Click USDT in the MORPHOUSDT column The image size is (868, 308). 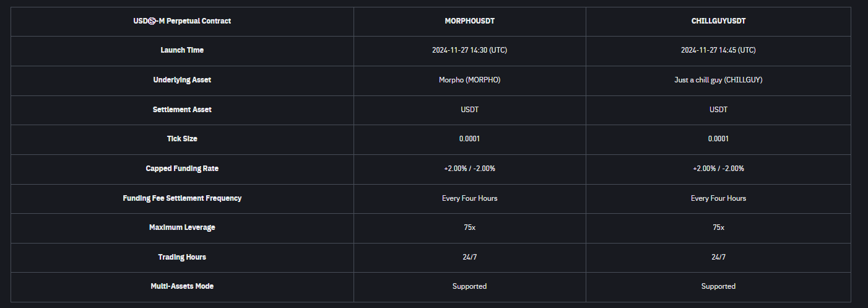[469, 110]
